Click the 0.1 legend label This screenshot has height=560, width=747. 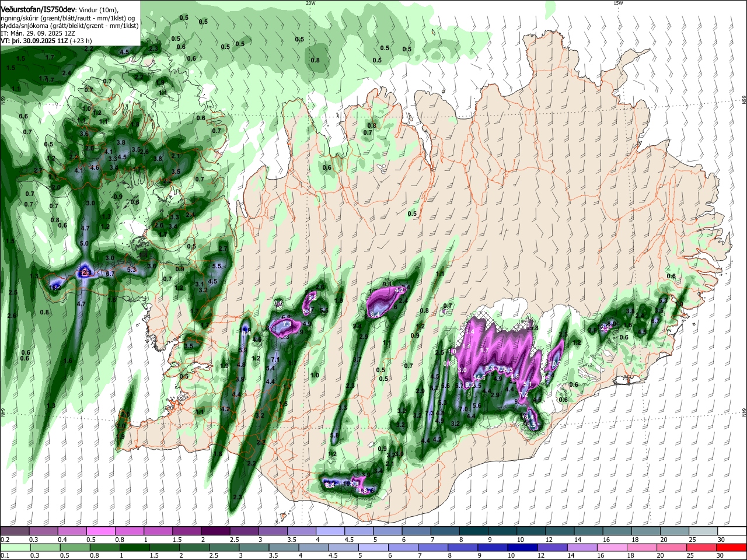[5, 555]
